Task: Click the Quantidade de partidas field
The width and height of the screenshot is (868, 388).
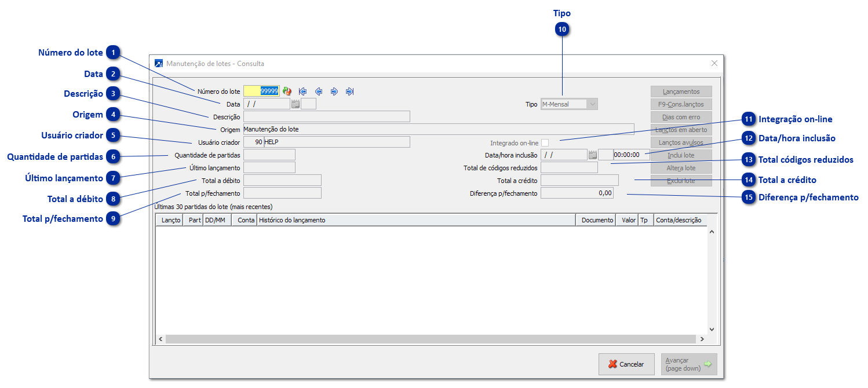Action: pos(269,155)
